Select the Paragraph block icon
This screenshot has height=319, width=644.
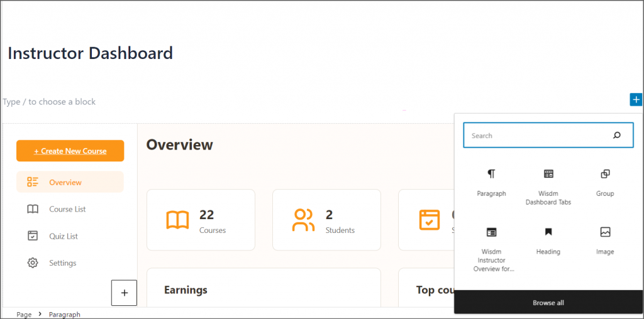point(491,175)
